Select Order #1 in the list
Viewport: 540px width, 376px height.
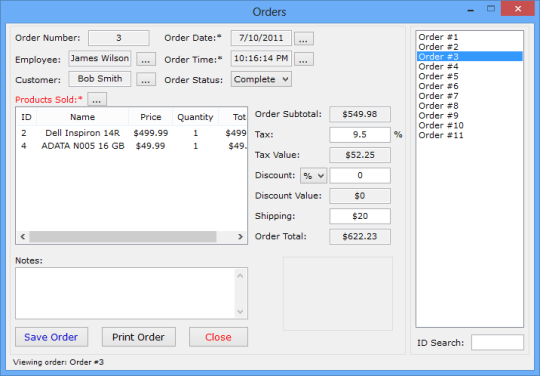point(469,37)
